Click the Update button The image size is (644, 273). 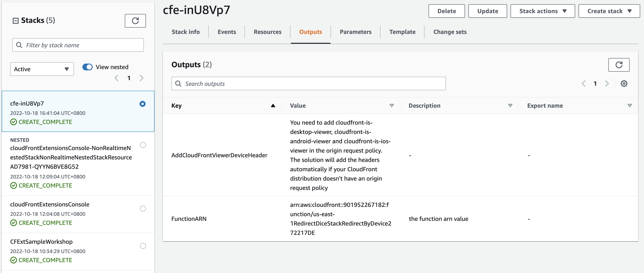(x=487, y=11)
